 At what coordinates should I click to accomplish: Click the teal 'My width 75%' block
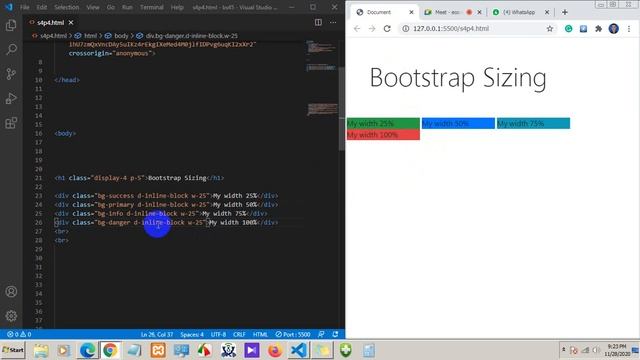533,123
